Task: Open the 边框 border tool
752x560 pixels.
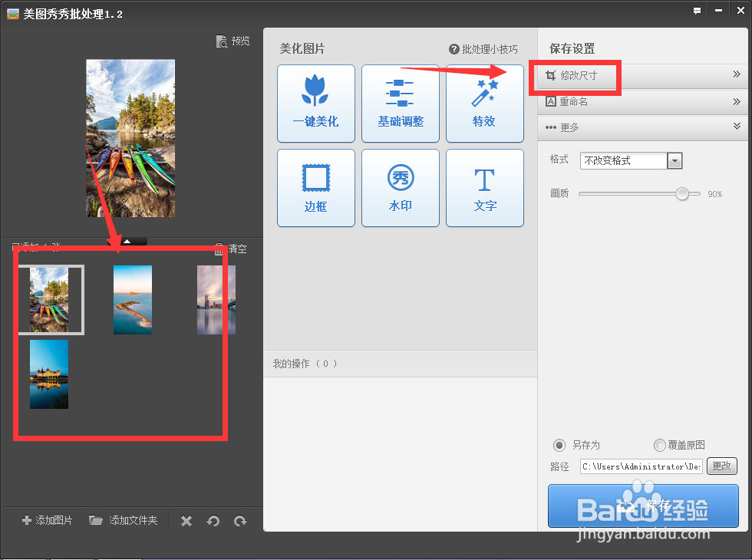Action: click(x=316, y=188)
